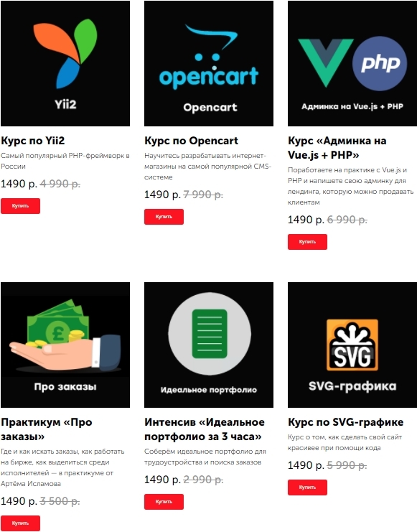417x532 pixels.
Task: Buy the 'Про заказы' practicum
Action: click(20, 523)
